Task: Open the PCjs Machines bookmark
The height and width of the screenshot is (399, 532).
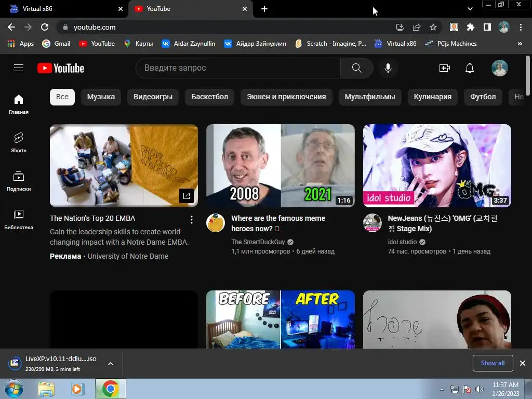Action: [x=451, y=44]
